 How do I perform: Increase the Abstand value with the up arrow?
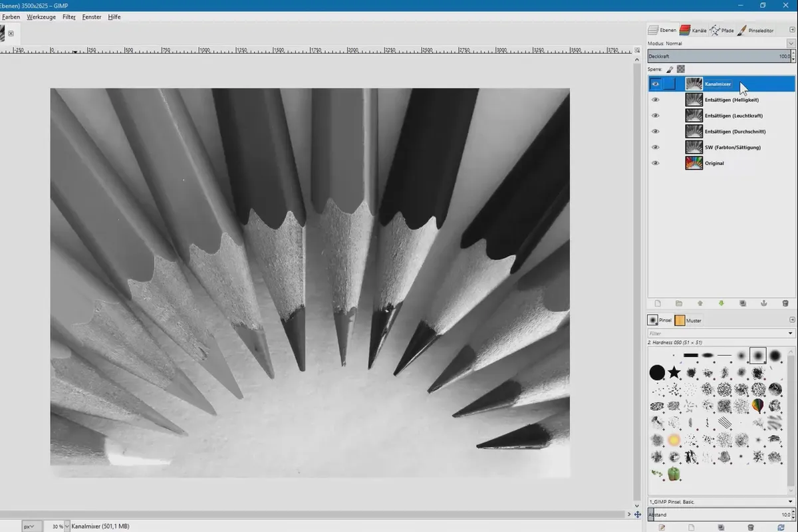(x=793, y=512)
